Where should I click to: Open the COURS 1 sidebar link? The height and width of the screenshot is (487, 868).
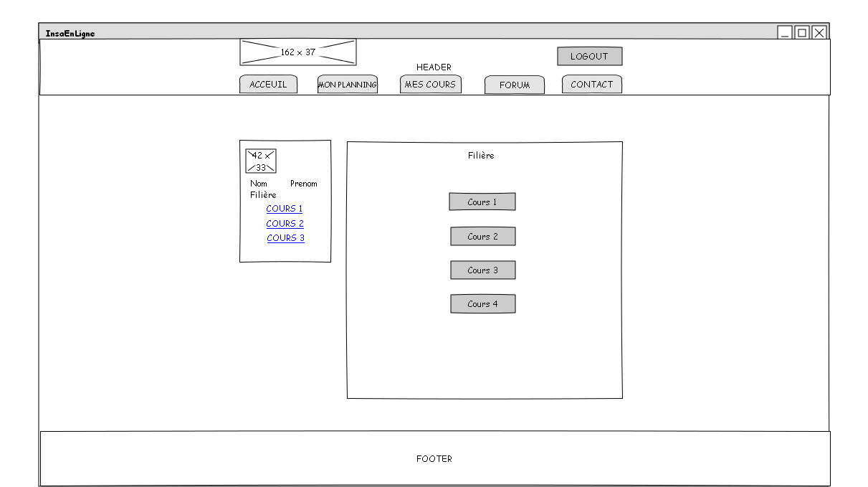[x=285, y=209]
